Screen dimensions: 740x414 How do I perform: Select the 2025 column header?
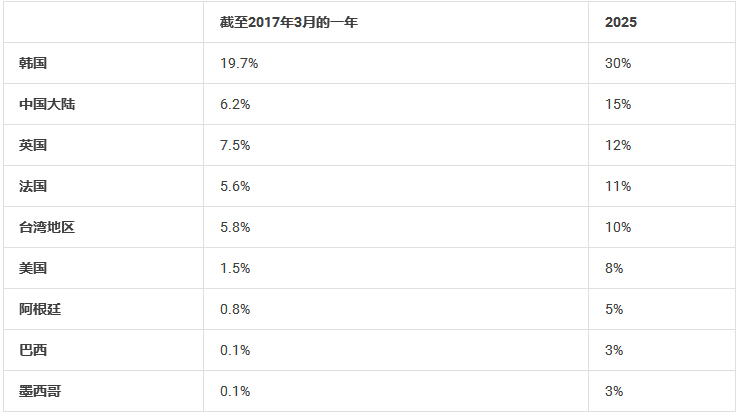pyautogui.click(x=621, y=22)
